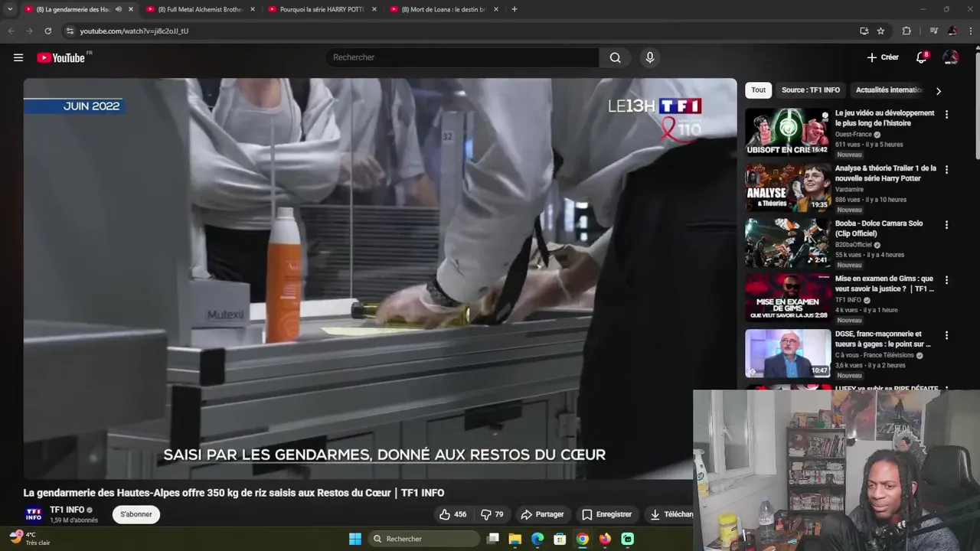View site information icon in address bar
Screen dimensions: 980x551
point(70,31)
